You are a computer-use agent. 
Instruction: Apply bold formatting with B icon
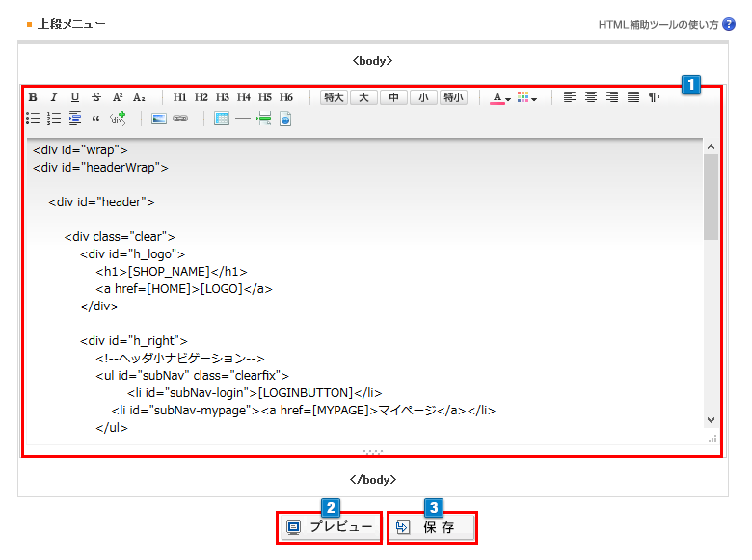[x=33, y=97]
